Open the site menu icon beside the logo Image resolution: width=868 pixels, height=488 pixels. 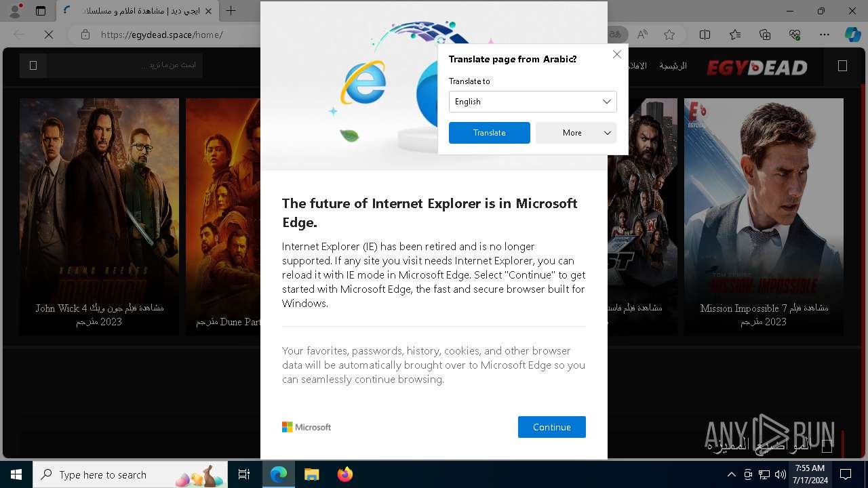(x=842, y=66)
